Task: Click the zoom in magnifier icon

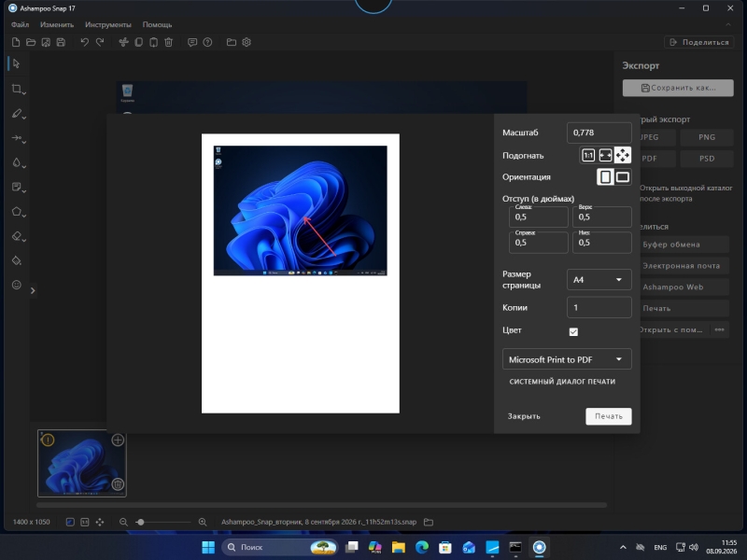Action: click(203, 523)
